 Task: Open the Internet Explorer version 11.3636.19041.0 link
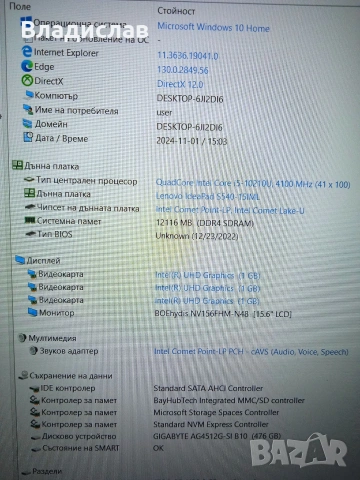tap(188, 56)
